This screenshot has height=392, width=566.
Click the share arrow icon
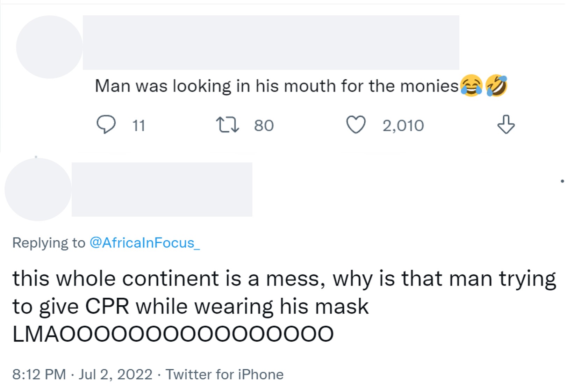(506, 125)
